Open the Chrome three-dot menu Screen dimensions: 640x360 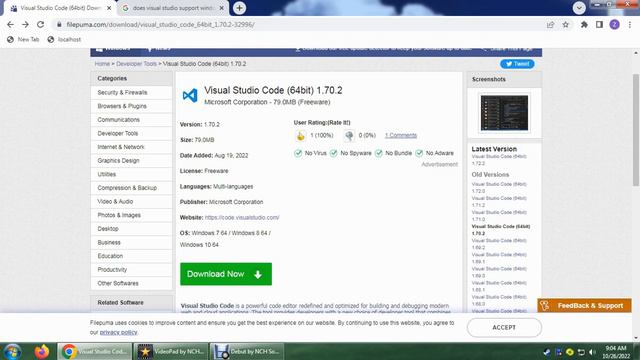[630, 24]
